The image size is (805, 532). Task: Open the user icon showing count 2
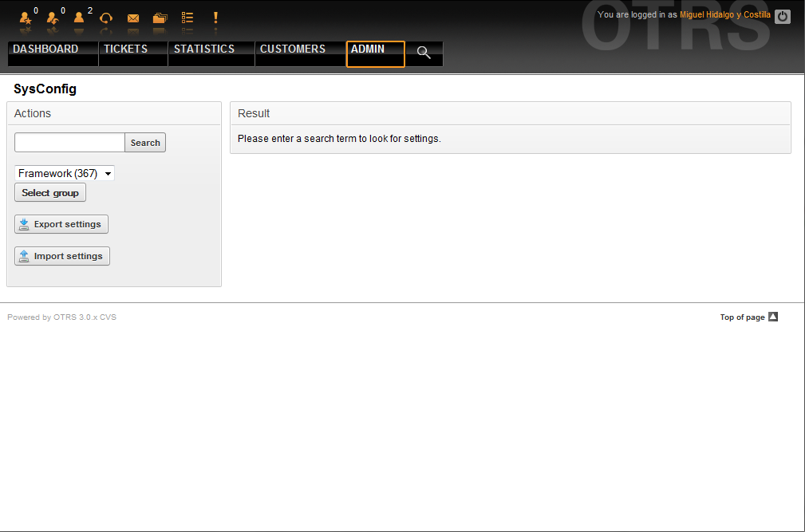coord(79,18)
